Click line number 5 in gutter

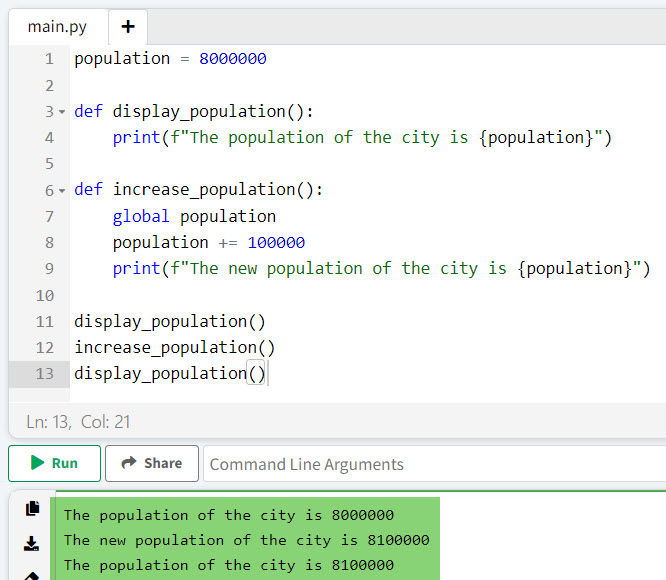click(x=49, y=164)
